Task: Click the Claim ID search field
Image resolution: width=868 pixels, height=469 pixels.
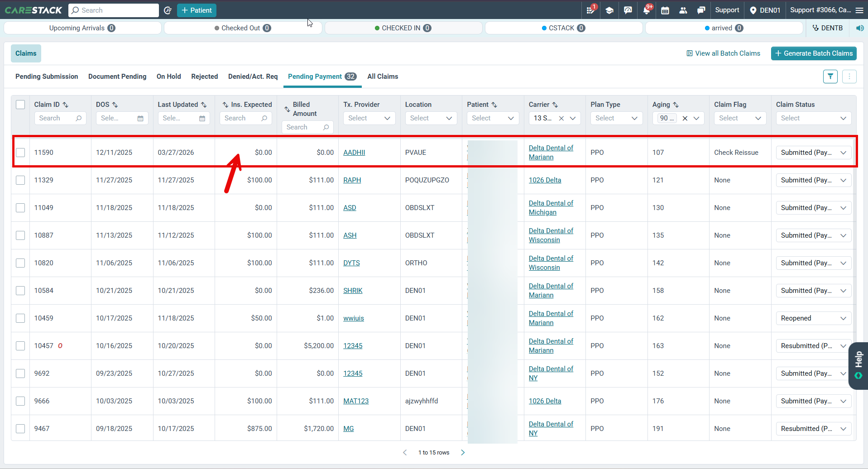Action: pyautogui.click(x=60, y=118)
